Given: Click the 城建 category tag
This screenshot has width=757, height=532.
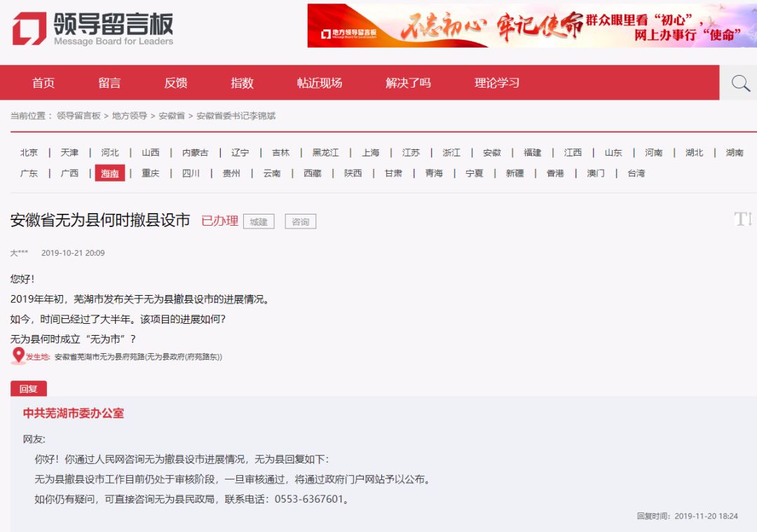Looking at the screenshot, I should coord(258,221).
